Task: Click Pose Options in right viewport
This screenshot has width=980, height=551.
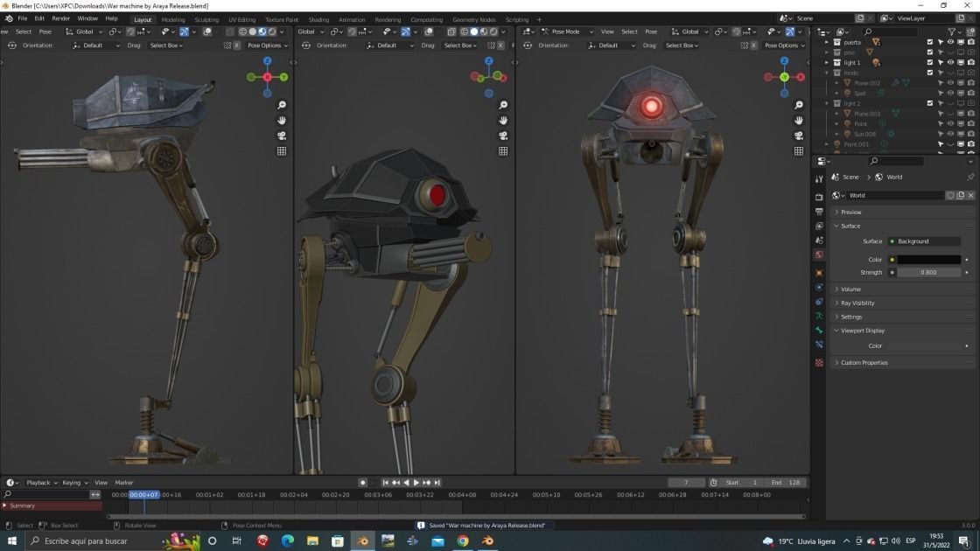Action: pos(784,45)
